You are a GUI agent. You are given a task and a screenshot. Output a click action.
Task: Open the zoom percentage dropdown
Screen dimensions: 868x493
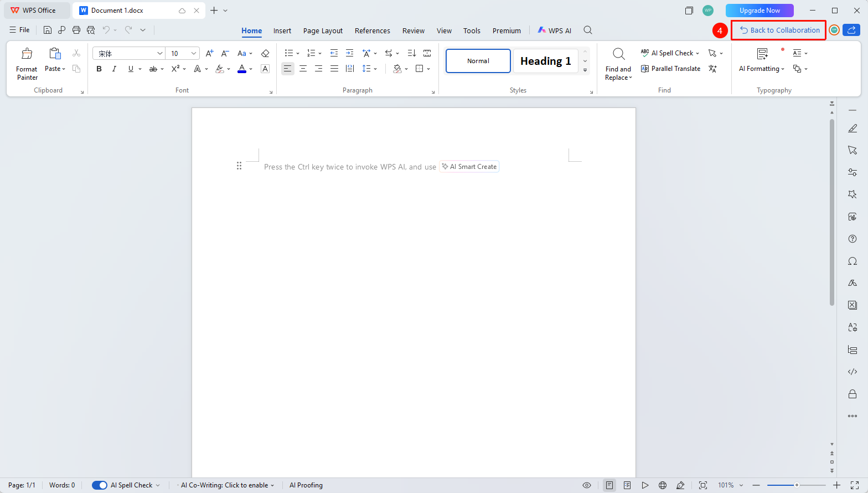click(741, 485)
